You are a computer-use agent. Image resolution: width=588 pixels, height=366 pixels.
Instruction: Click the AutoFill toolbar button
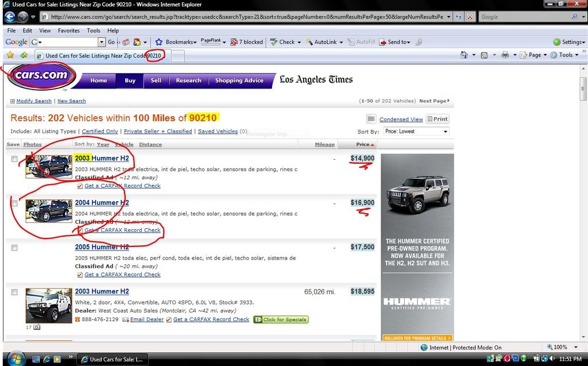(x=362, y=42)
